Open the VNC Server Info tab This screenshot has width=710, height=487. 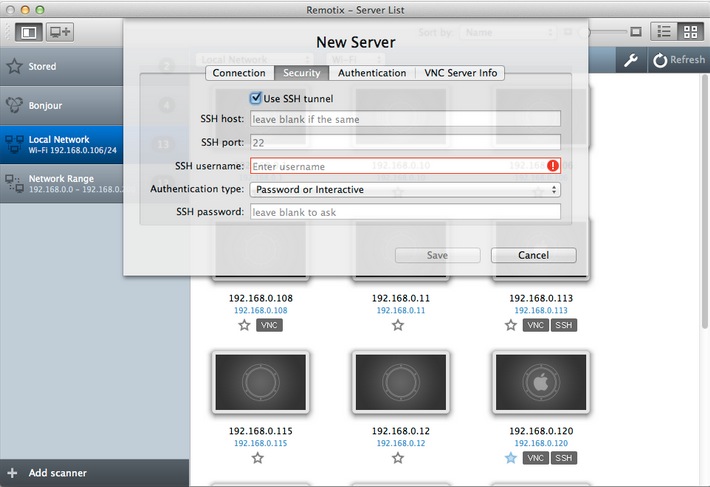pyautogui.click(x=461, y=73)
